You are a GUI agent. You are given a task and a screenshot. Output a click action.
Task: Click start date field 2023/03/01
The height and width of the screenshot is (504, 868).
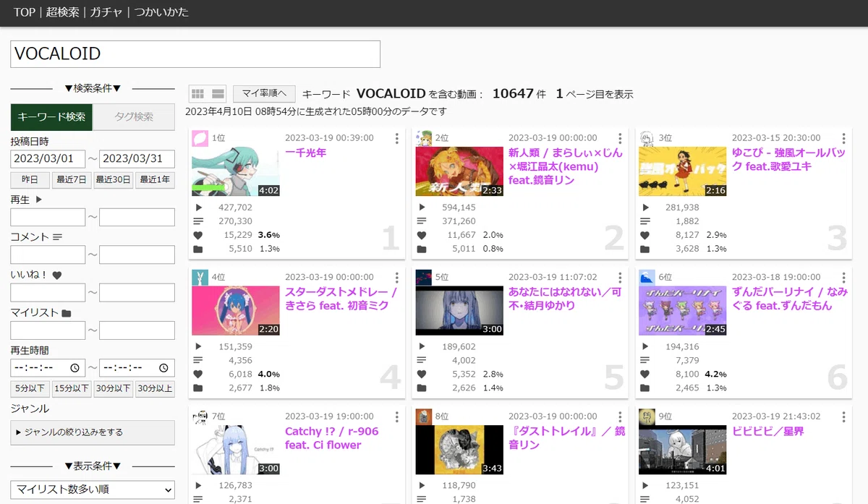pyautogui.click(x=48, y=159)
